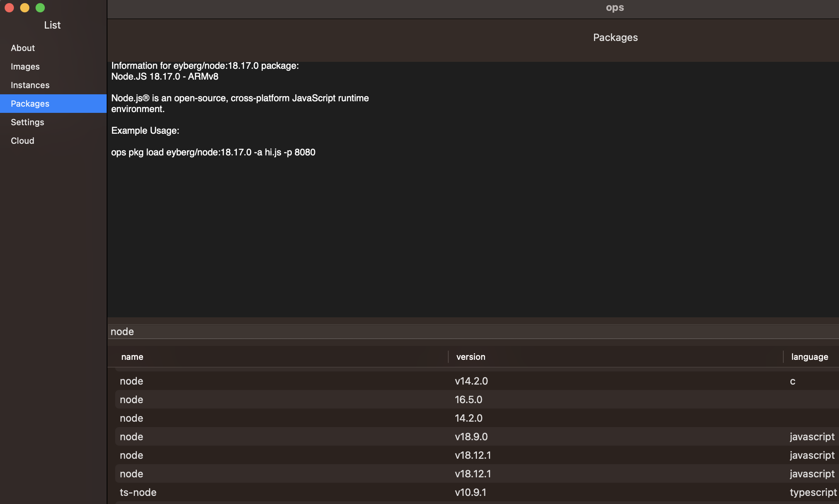Viewport: 839px width, 504px height.
Task: Go to Instances in the sidebar
Action: click(x=53, y=85)
